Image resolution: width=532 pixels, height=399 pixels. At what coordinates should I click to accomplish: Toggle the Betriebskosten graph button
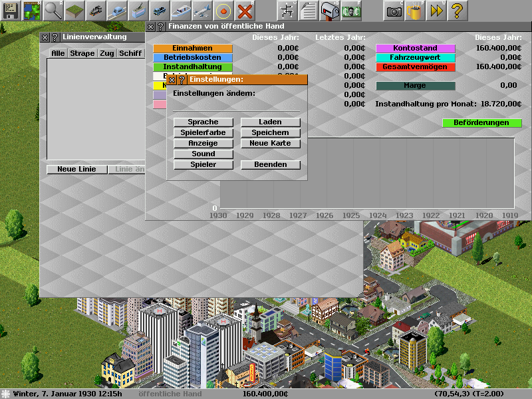[x=193, y=58]
